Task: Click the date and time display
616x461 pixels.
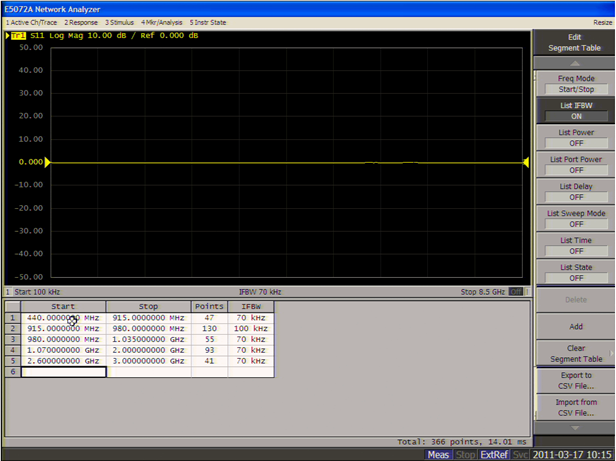Action: pos(572,455)
